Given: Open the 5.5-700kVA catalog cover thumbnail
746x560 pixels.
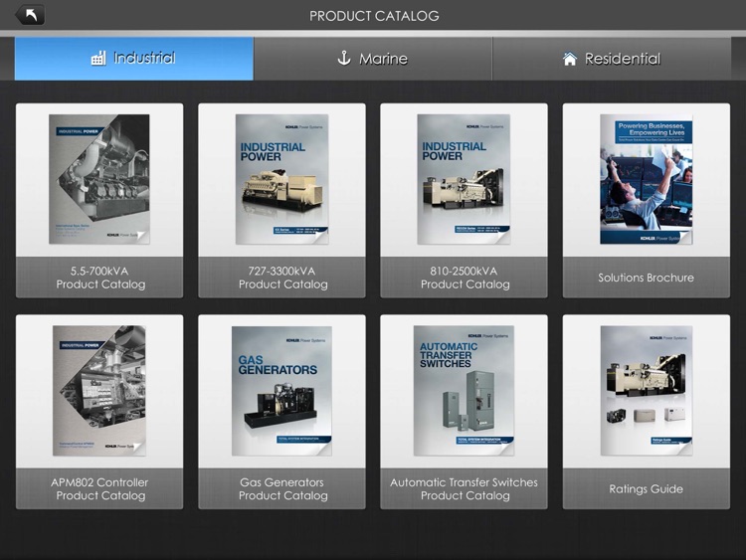Looking at the screenshot, I should tap(98, 179).
